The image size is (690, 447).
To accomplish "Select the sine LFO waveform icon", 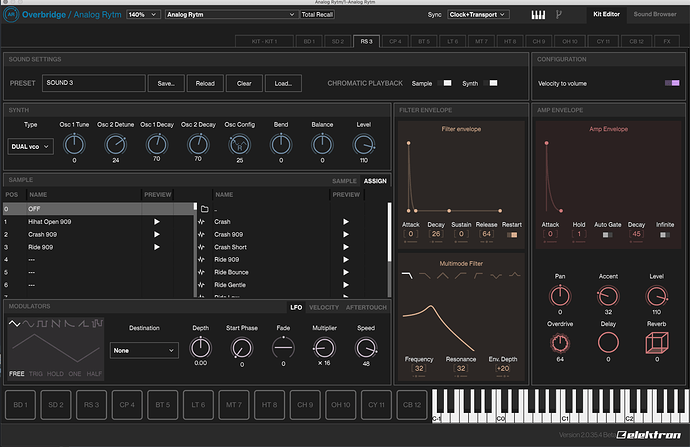I will pos(29,323).
